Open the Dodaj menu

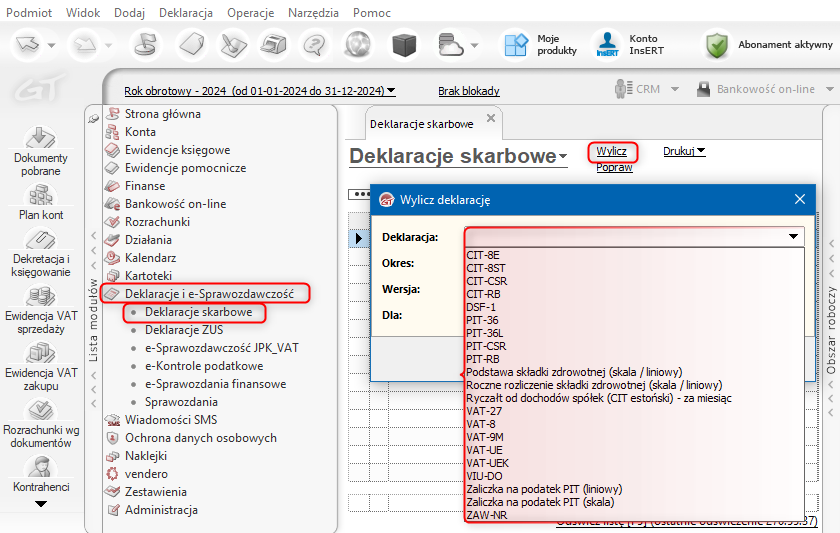130,12
